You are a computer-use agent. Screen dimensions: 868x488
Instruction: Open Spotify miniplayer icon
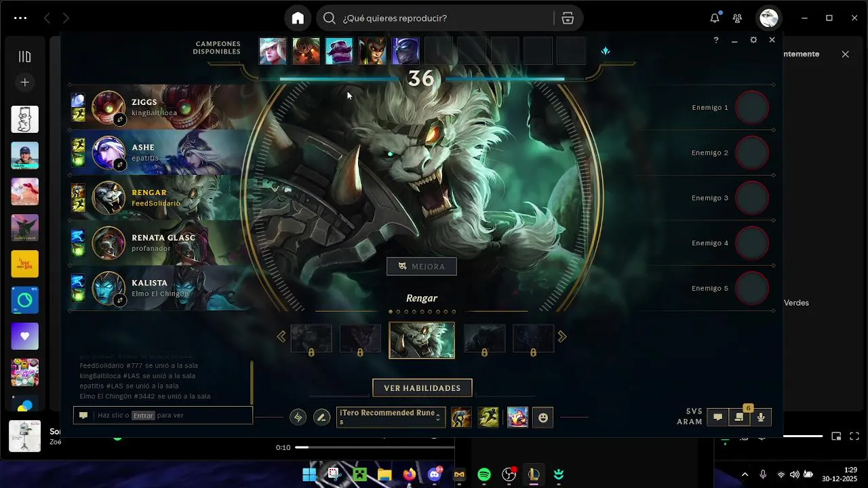coord(836,436)
